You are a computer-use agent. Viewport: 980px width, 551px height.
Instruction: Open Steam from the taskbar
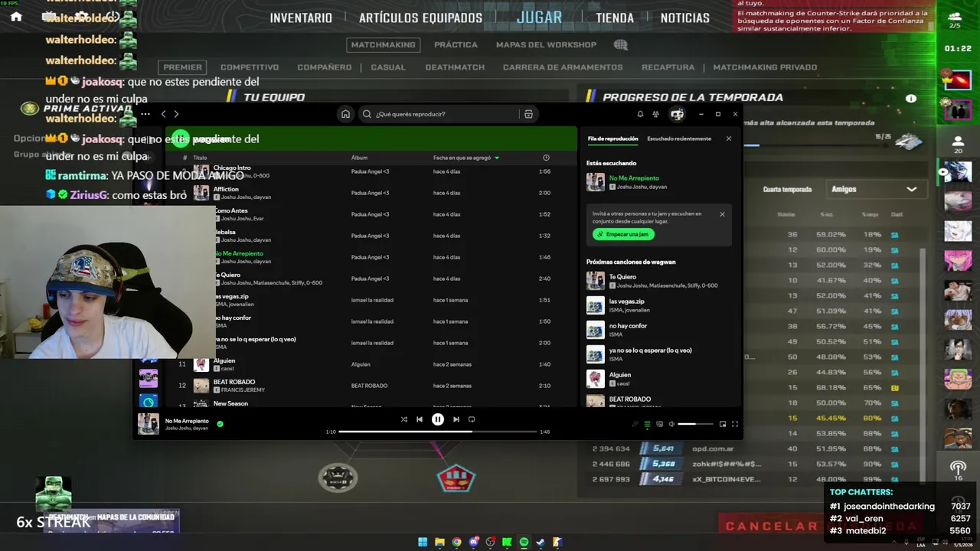pyautogui.click(x=541, y=542)
